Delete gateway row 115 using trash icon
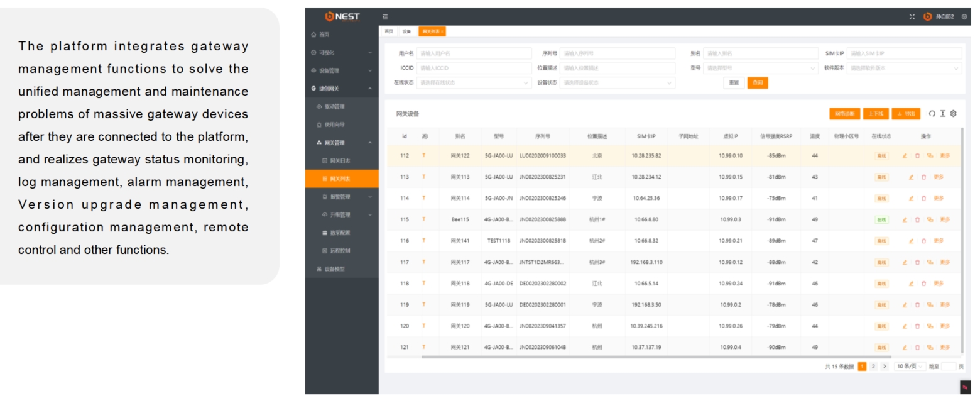The width and height of the screenshot is (980, 408). point(917,220)
